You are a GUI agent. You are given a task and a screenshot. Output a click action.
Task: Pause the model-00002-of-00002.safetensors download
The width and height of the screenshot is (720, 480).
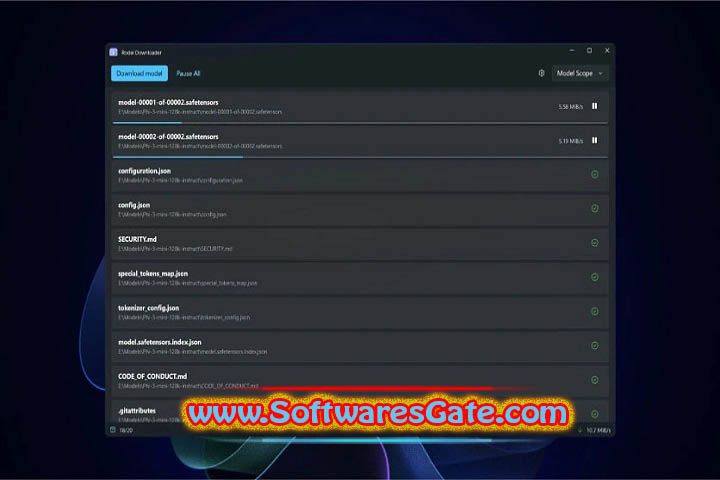click(x=595, y=141)
